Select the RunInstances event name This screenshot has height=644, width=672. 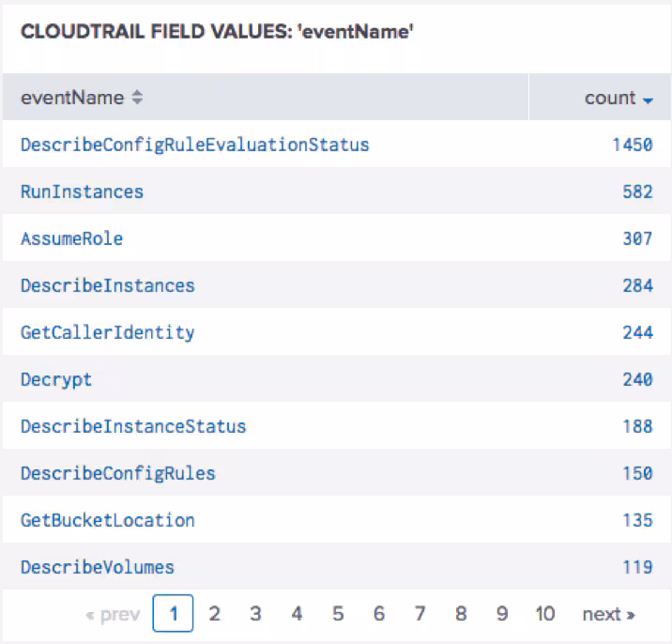click(x=82, y=192)
